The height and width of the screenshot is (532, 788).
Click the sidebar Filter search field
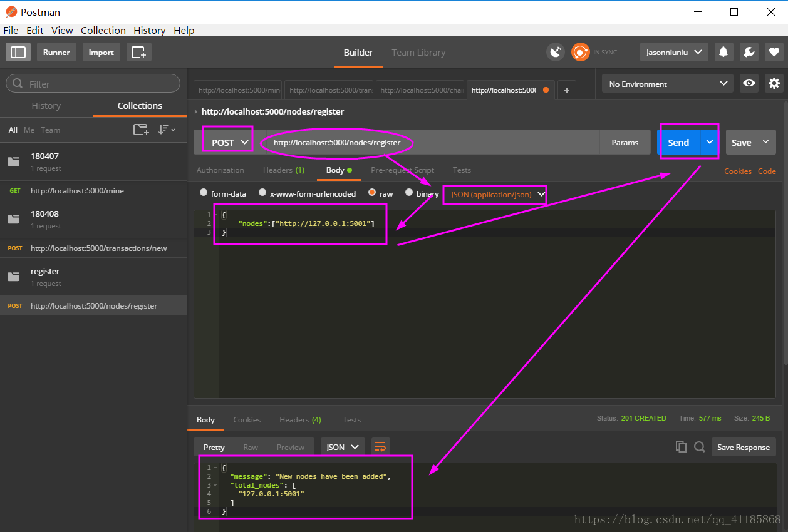tap(93, 84)
